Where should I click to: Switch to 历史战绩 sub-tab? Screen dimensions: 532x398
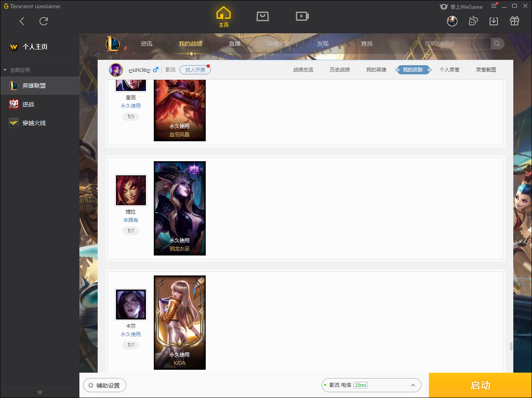click(x=340, y=70)
